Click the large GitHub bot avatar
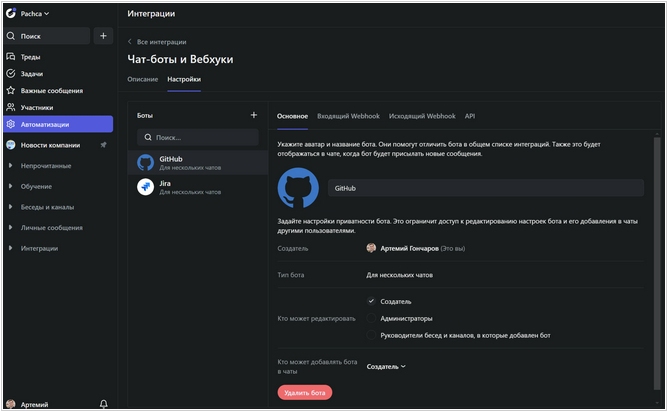This screenshot has width=667, height=411. point(297,187)
